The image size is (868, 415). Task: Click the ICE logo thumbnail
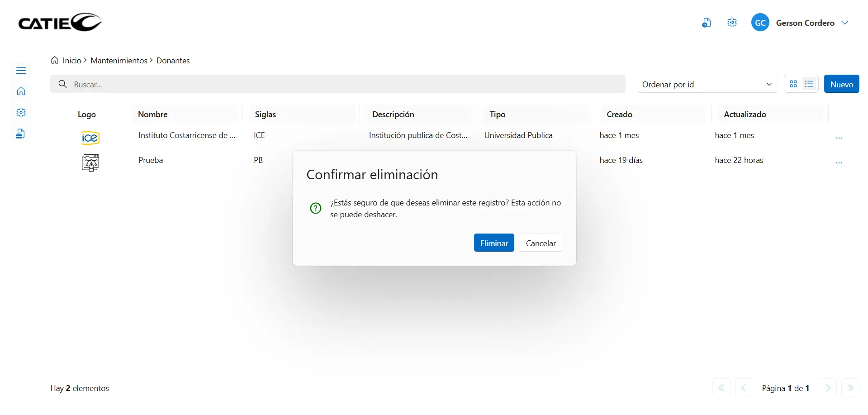click(x=90, y=138)
